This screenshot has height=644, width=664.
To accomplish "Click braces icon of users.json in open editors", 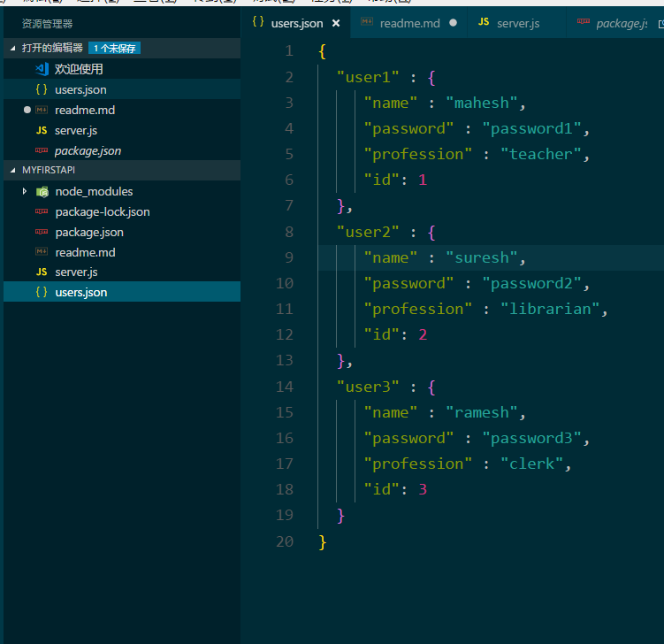I will (42, 89).
